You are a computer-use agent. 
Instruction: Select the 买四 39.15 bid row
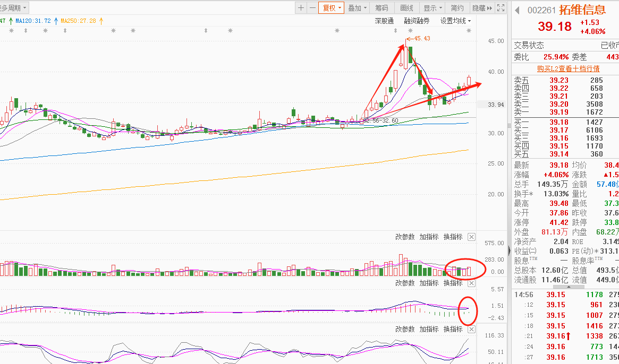[x=565, y=146]
